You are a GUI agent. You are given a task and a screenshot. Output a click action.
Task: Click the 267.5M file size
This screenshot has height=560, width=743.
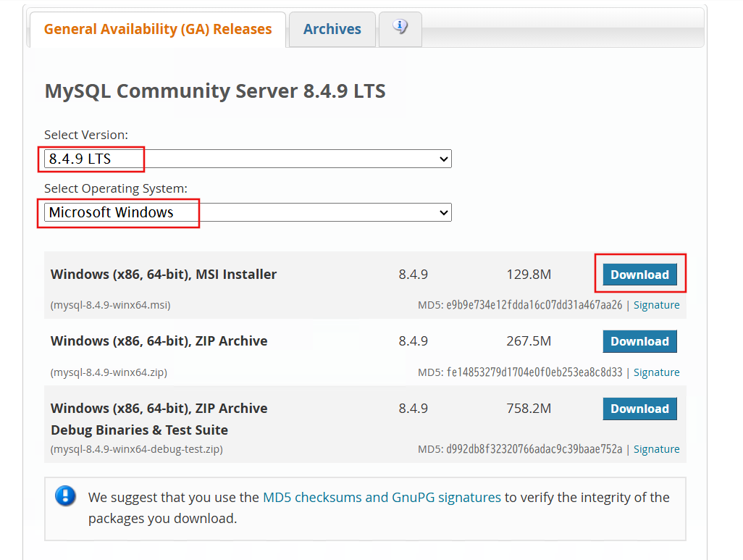click(x=529, y=341)
